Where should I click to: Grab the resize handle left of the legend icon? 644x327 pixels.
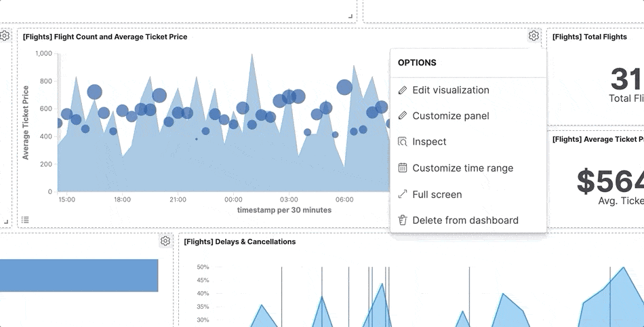point(6,221)
